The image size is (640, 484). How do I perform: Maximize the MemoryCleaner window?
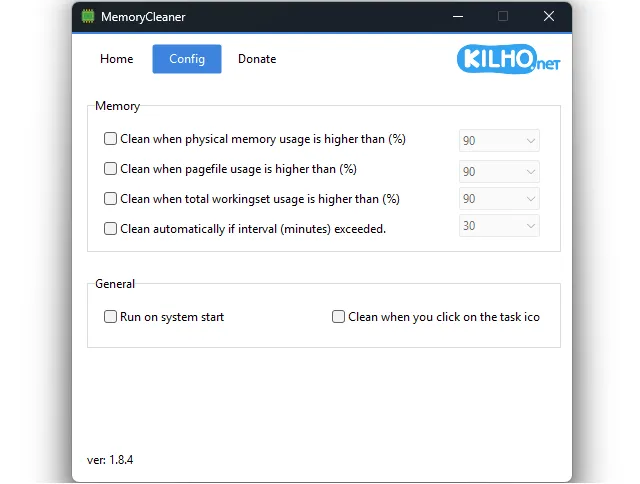[503, 17]
